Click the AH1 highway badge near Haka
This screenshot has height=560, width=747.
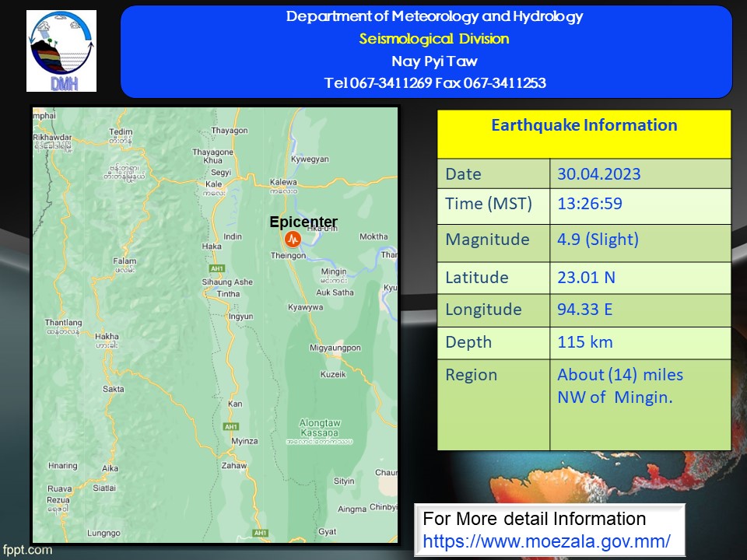(217, 268)
